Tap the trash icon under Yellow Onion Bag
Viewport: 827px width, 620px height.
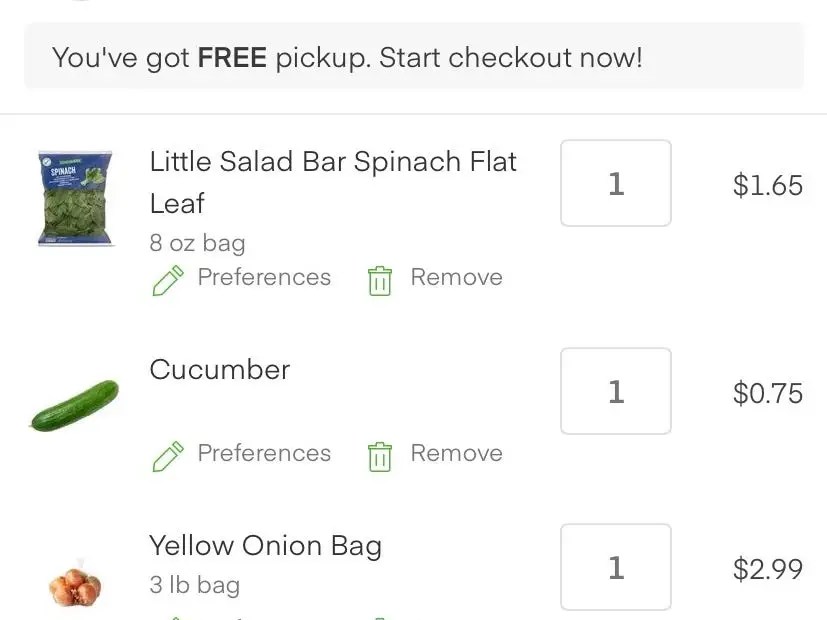coord(379,616)
